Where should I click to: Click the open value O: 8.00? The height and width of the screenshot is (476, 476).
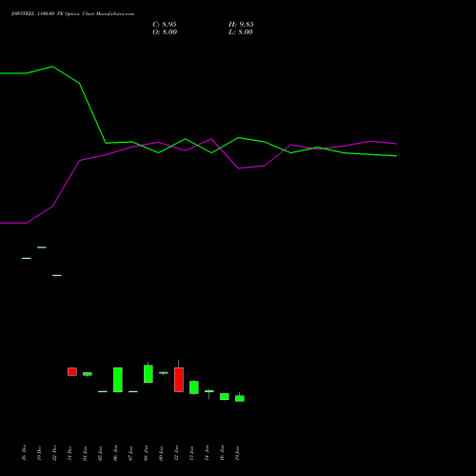click(165, 32)
